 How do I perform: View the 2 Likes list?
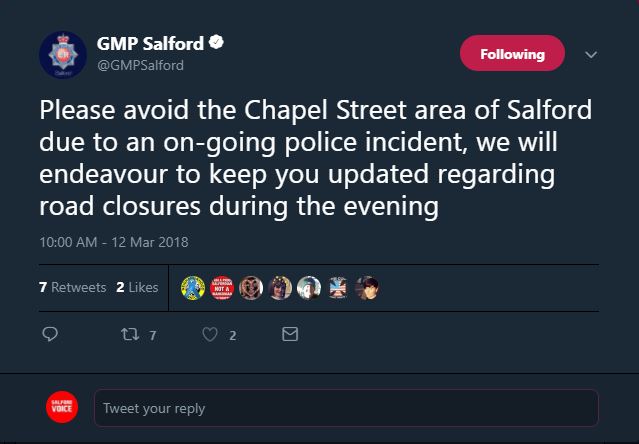click(137, 287)
